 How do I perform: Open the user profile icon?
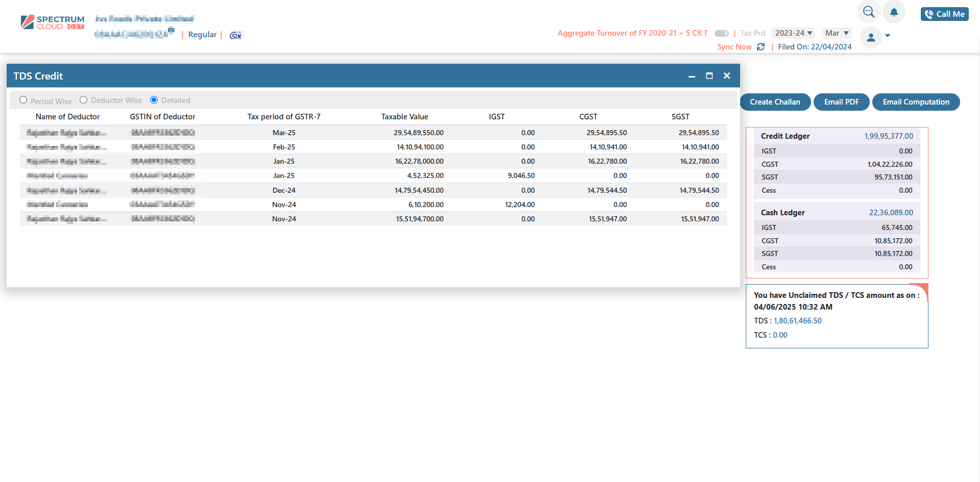871,37
